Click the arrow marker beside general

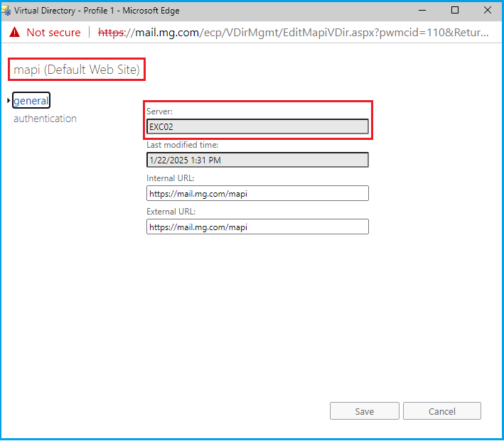[9, 101]
